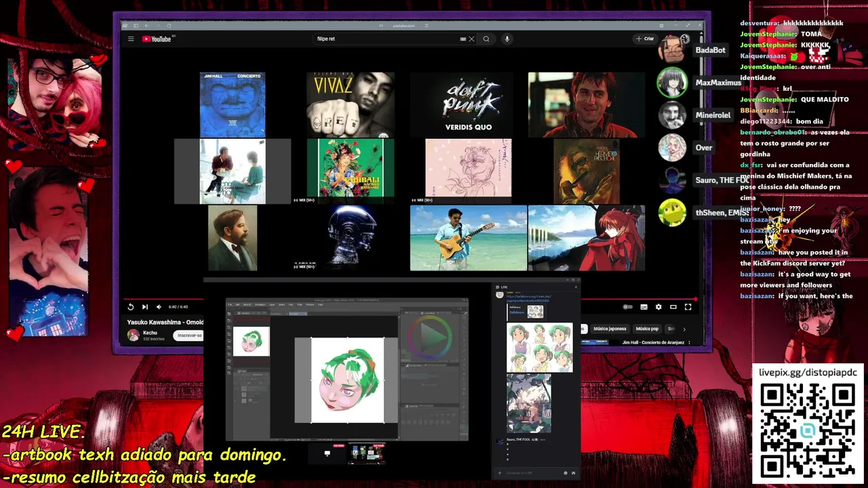Viewport: 868px width, 488px height.
Task: Open the safebooru link in the LIVE chat
Action: click(x=529, y=298)
